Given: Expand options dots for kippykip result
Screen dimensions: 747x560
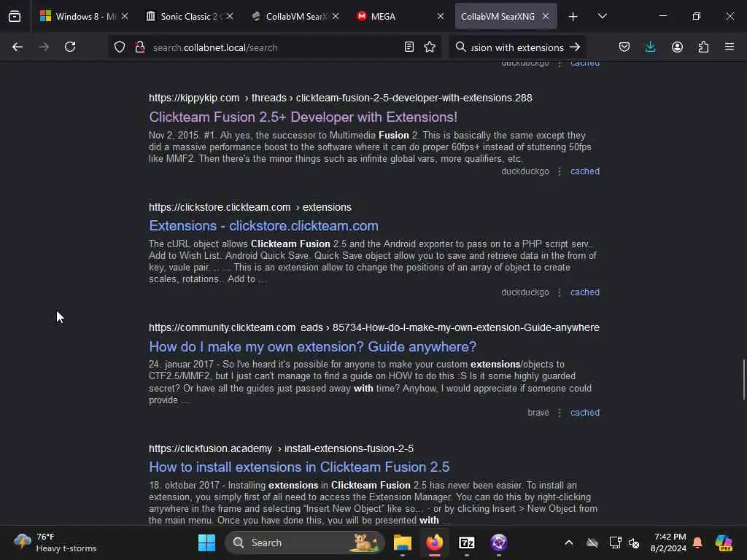Looking at the screenshot, I should (560, 171).
